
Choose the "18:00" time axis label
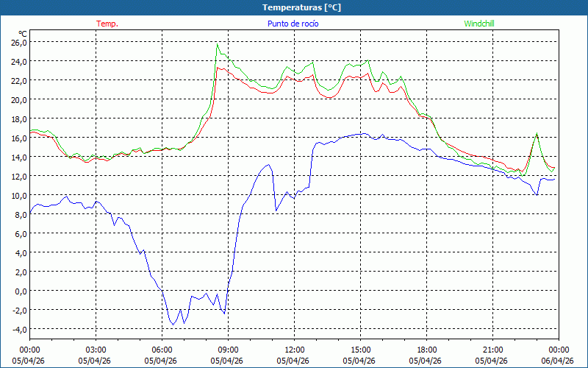tap(426, 350)
